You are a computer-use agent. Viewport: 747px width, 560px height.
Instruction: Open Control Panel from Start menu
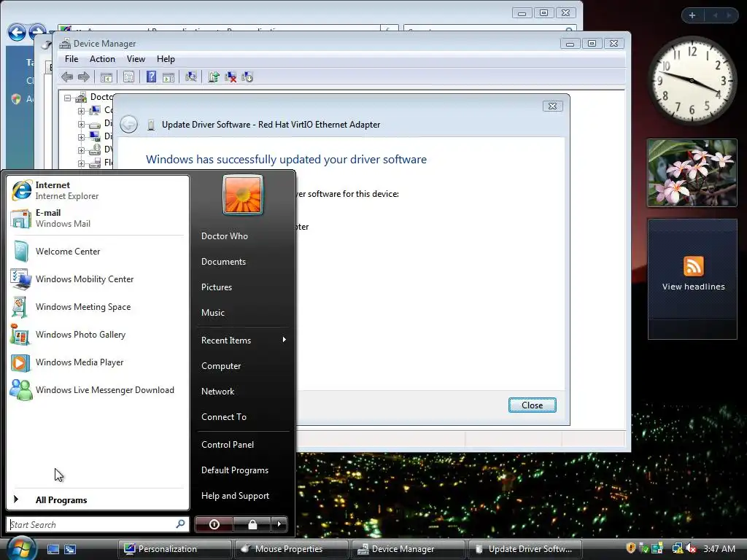click(x=228, y=444)
